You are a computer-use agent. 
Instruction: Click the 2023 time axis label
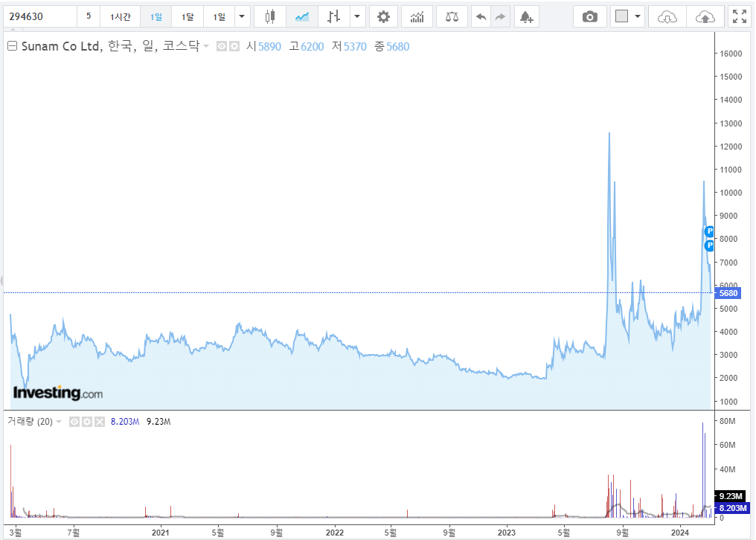tap(506, 533)
